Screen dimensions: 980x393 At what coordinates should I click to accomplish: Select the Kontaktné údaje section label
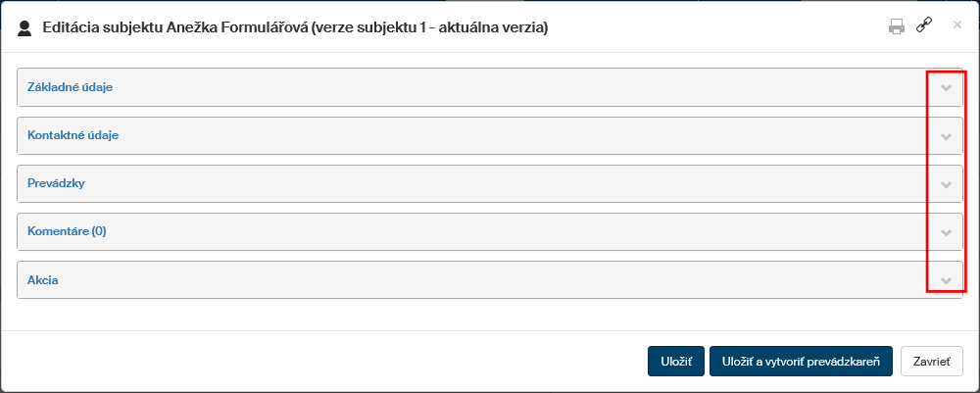(x=73, y=135)
